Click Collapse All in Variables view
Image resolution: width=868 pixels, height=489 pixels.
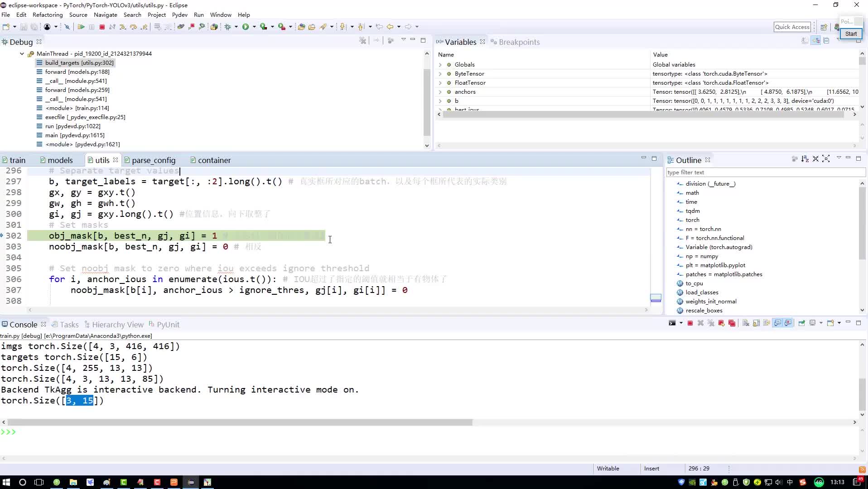pyautogui.click(x=826, y=41)
